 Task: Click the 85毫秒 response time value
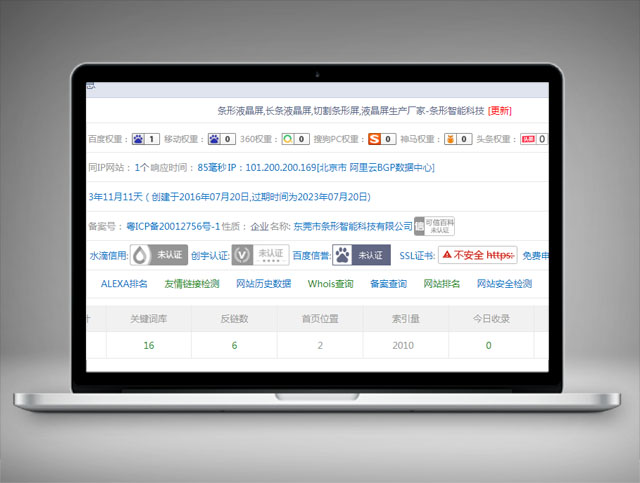tap(212, 167)
